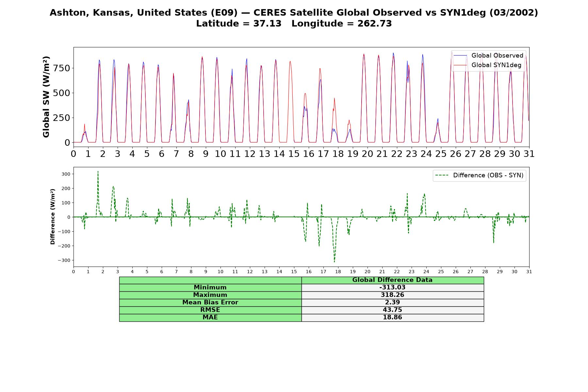
Task: Select the Minimum row label in table
Action: [x=210, y=287]
